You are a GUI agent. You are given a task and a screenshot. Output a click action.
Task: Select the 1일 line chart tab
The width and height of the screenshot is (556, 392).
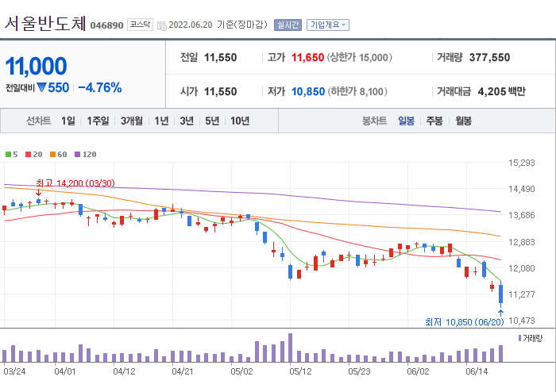68,121
